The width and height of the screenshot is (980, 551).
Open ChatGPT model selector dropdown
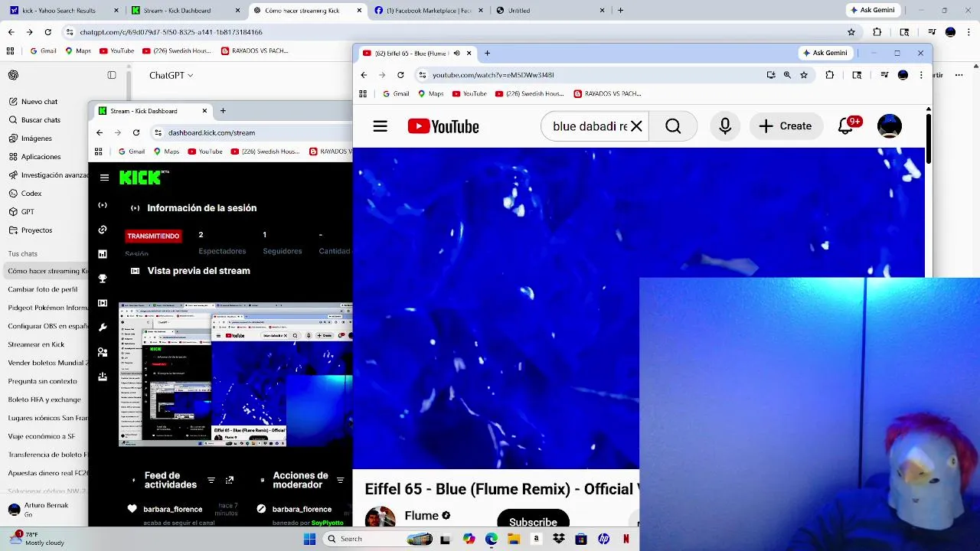click(x=171, y=75)
